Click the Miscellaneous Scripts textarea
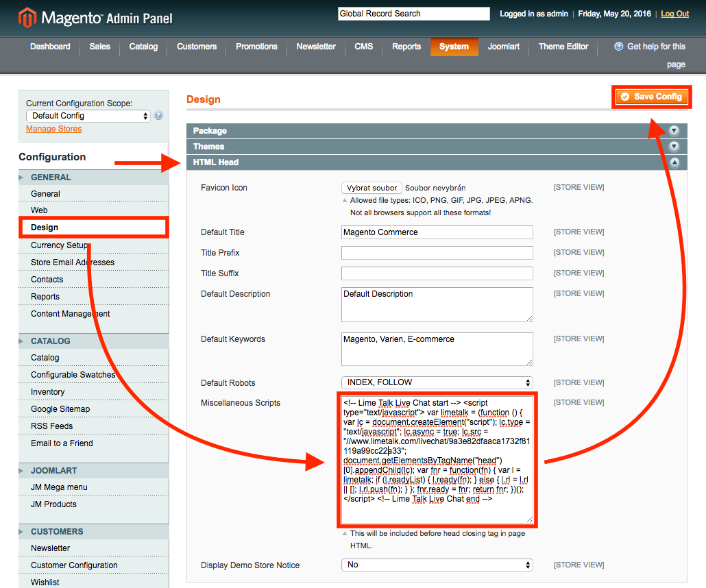The width and height of the screenshot is (706, 588). point(437,460)
